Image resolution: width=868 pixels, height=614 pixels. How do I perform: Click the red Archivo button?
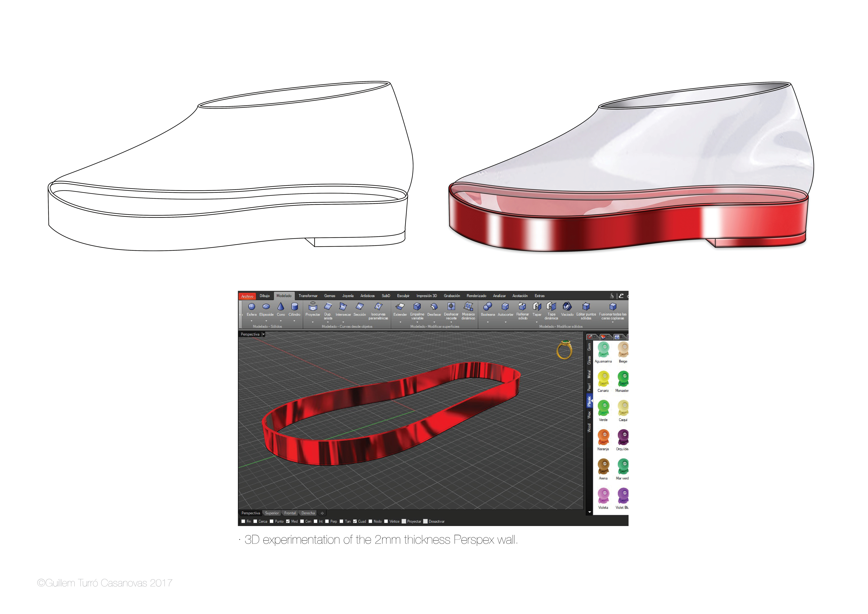(x=247, y=296)
